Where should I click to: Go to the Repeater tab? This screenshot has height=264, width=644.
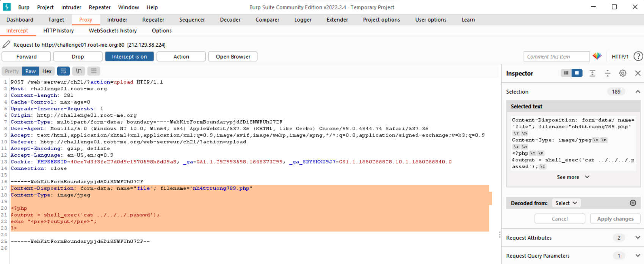point(153,20)
